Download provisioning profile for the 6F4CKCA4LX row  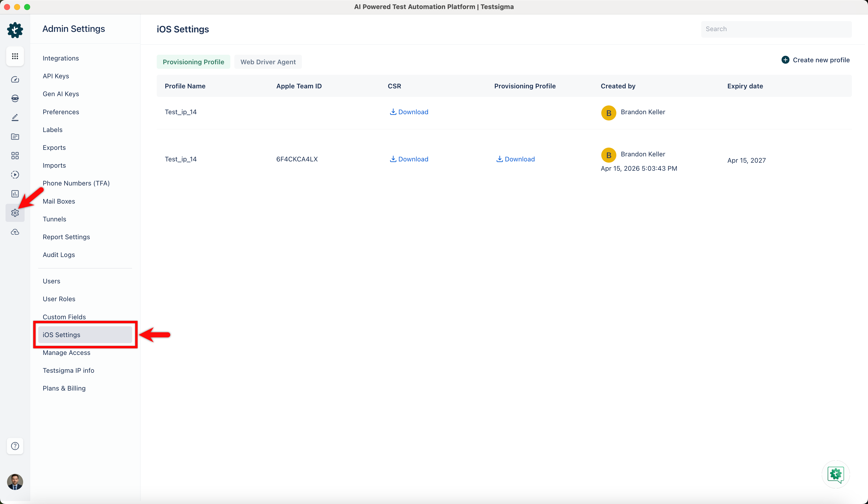pos(515,159)
